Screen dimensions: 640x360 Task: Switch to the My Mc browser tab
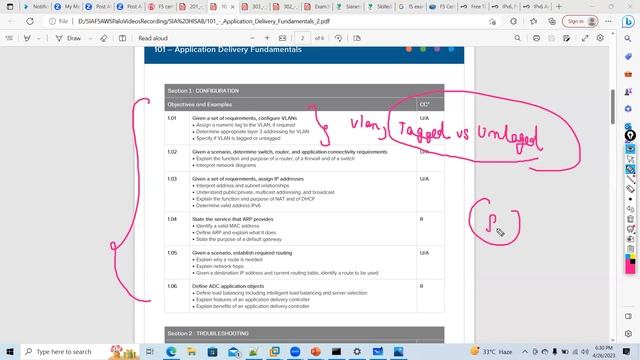pos(68,7)
